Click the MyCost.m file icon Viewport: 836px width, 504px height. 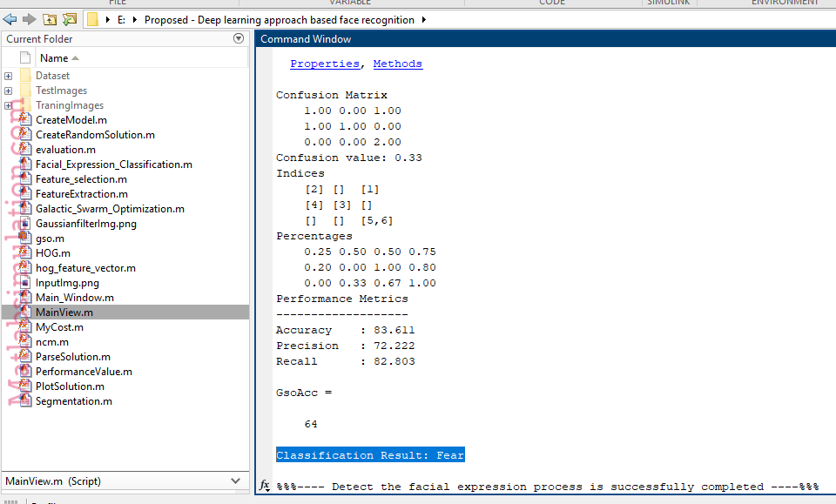(24, 327)
